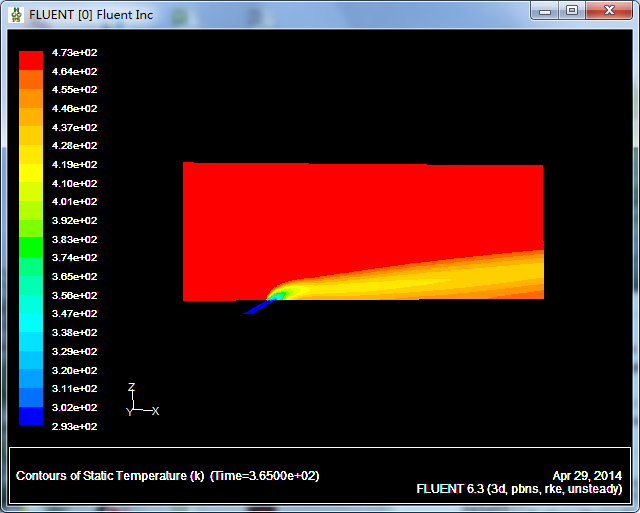Click the 2.93e+02 legend value
This screenshot has width=640, height=513.
[x=75, y=426]
